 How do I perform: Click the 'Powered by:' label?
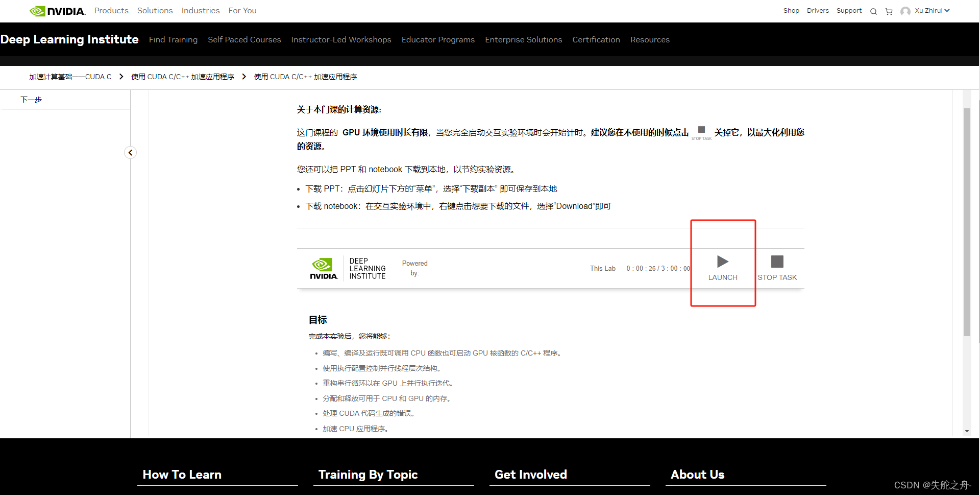click(x=414, y=268)
